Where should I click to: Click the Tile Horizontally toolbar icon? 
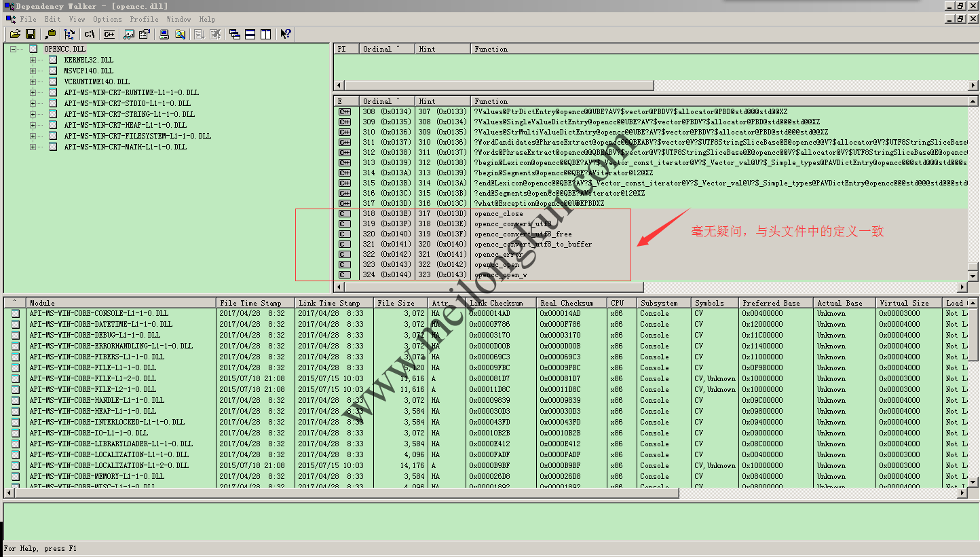click(x=250, y=34)
